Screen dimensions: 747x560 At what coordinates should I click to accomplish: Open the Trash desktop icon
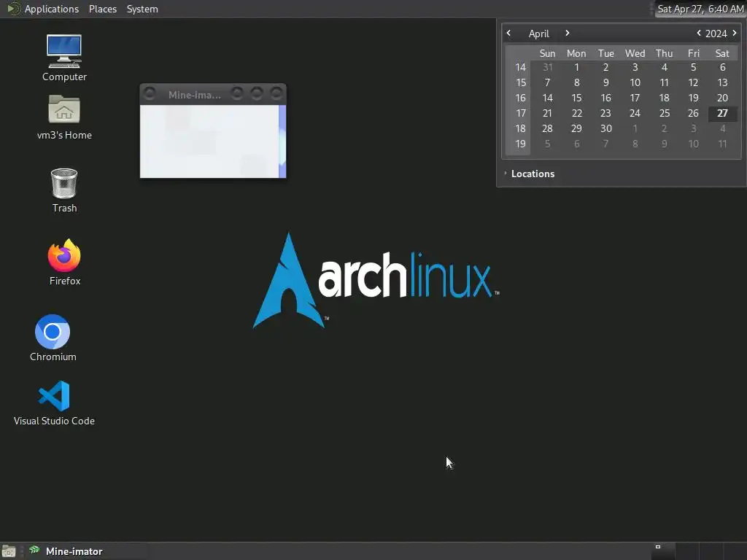pyautogui.click(x=64, y=190)
